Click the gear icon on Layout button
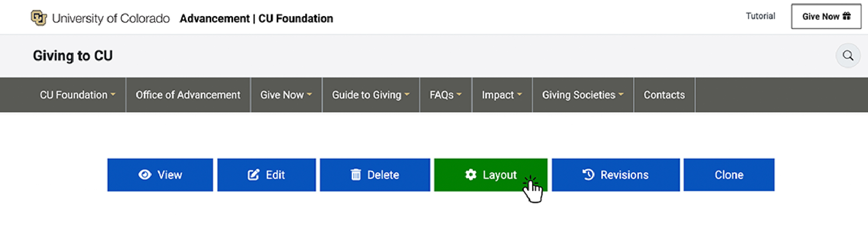This screenshot has width=868, height=226. click(x=470, y=175)
